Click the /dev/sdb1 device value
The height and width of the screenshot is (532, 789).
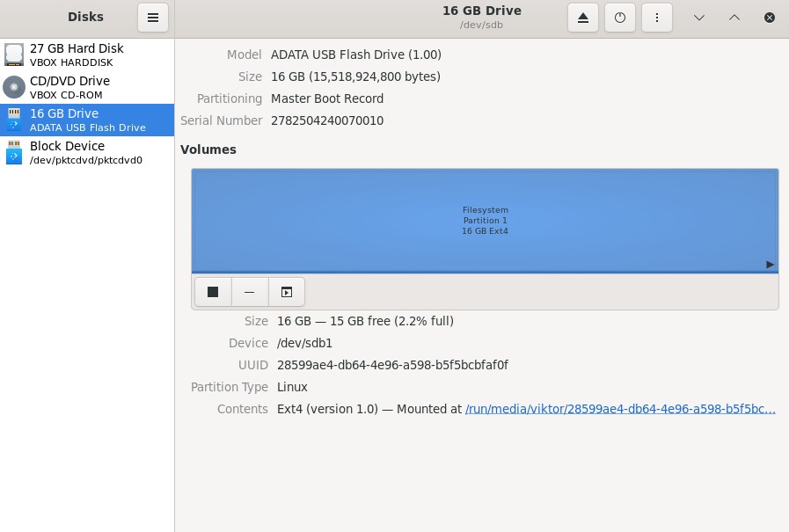point(304,343)
